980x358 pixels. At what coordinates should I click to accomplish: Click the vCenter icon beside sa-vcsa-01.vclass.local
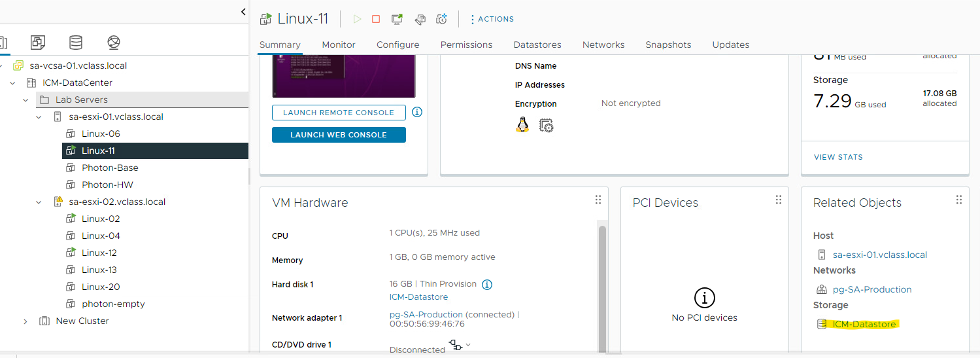[18, 65]
